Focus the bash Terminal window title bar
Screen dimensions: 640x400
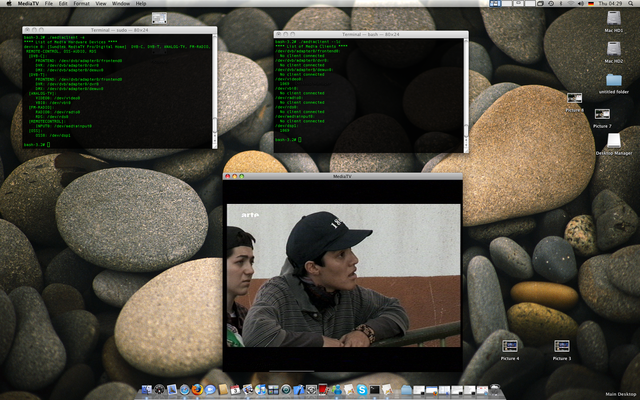[371, 34]
